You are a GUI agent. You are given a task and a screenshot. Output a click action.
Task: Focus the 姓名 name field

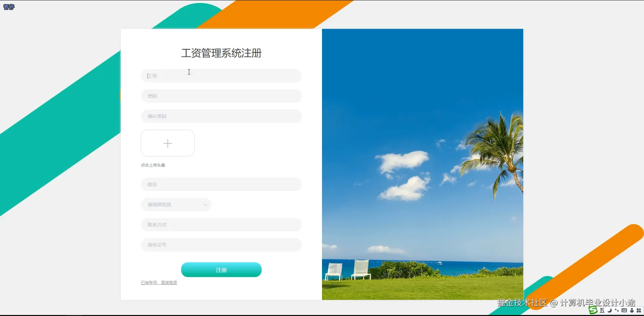221,184
